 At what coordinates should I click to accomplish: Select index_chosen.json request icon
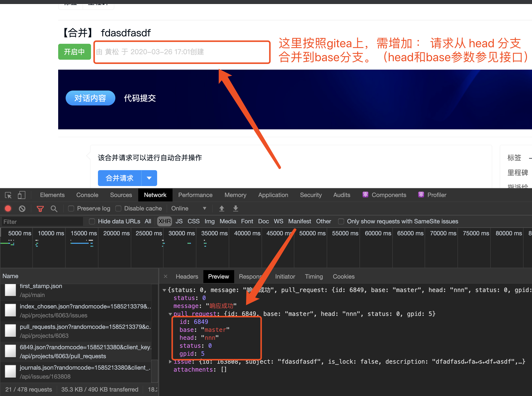click(x=10, y=310)
